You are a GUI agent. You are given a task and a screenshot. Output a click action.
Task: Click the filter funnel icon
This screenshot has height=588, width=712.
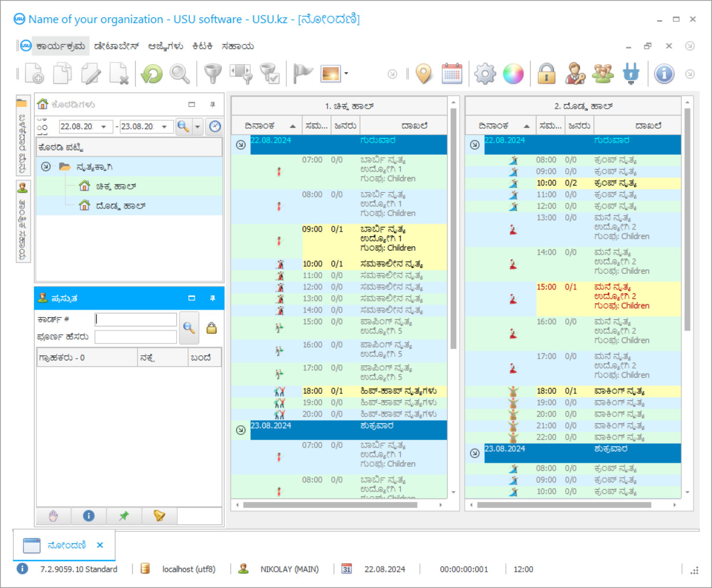click(x=213, y=74)
